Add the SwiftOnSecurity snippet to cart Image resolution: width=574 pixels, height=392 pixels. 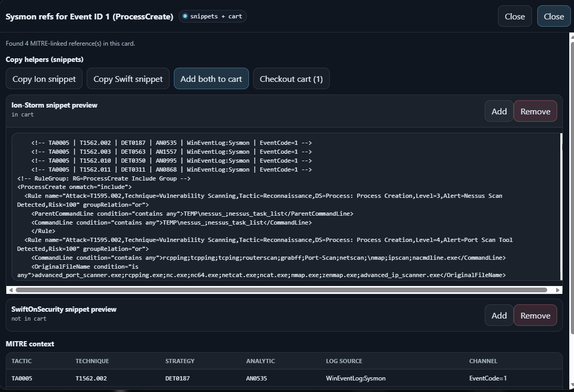coord(499,315)
